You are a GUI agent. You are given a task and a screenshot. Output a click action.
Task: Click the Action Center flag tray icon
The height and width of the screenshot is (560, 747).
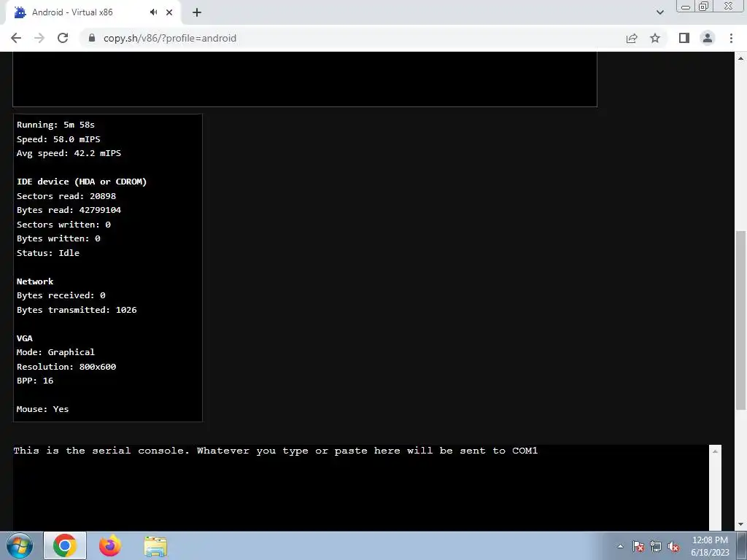[x=638, y=547]
